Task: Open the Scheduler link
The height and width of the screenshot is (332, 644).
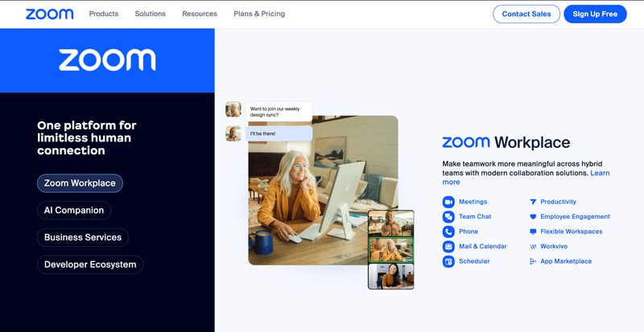Action: pos(474,261)
